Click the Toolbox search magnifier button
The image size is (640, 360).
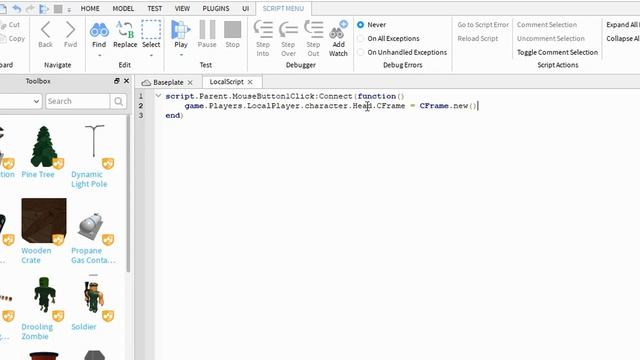(x=118, y=101)
